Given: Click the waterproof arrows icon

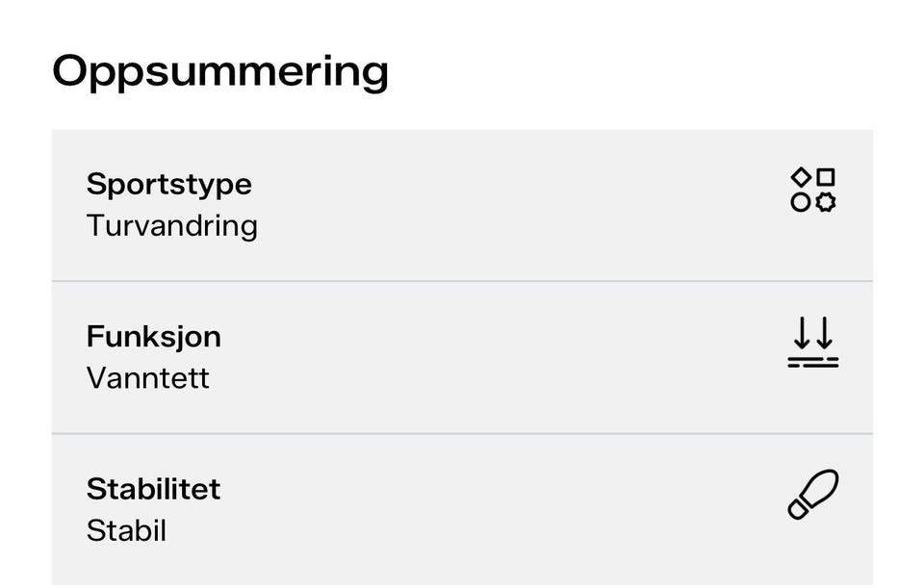Looking at the screenshot, I should click(x=813, y=343).
